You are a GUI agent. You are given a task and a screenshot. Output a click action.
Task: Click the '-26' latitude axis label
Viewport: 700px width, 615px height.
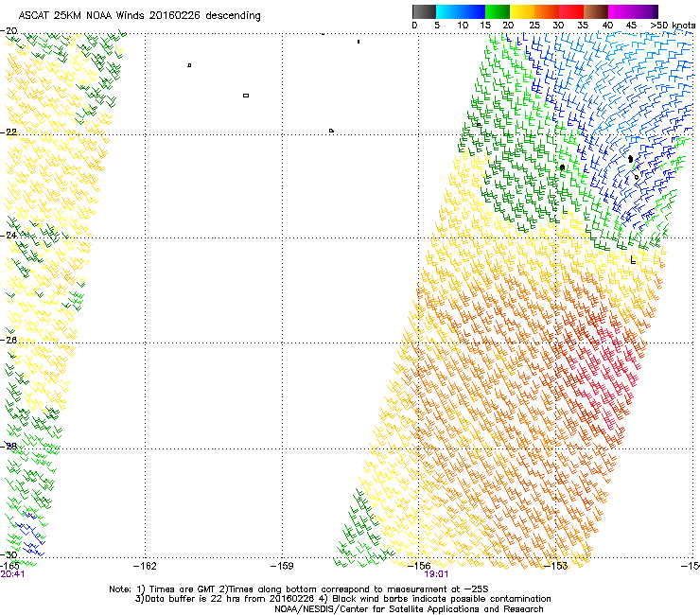click(x=9, y=340)
